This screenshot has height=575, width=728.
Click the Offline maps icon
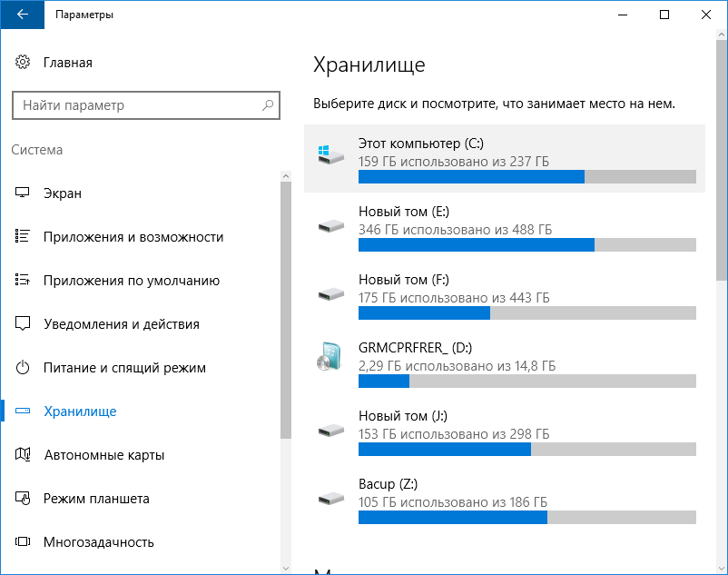24,455
